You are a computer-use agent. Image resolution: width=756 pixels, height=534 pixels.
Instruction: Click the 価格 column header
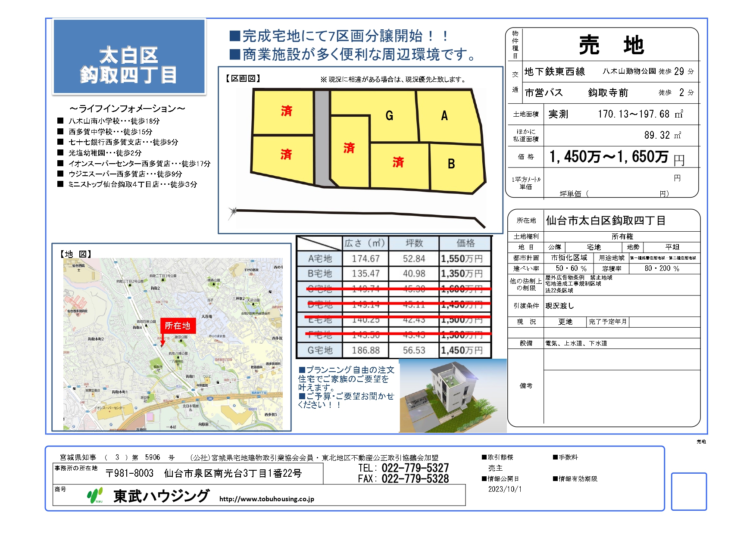pyautogui.click(x=465, y=243)
